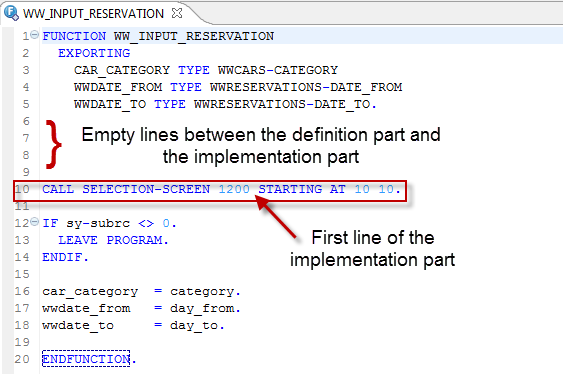Click STARTING AT keywords on line 10
563x374 pixels.
(302, 189)
